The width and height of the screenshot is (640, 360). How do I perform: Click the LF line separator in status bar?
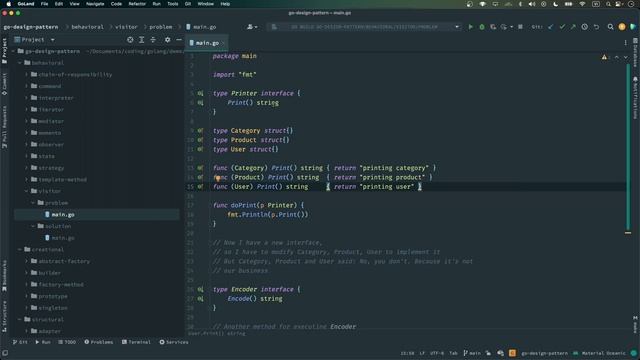[422, 353]
